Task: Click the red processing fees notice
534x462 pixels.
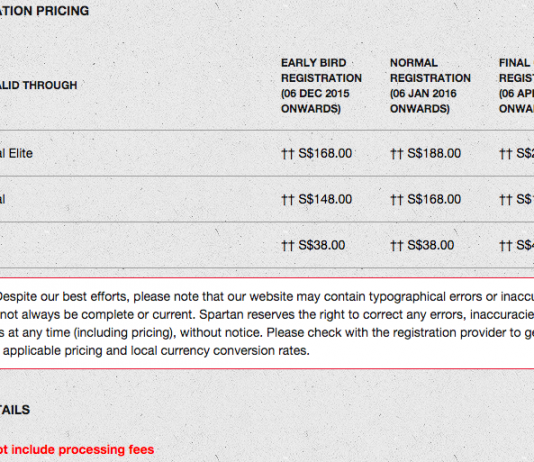Action: coord(77,449)
